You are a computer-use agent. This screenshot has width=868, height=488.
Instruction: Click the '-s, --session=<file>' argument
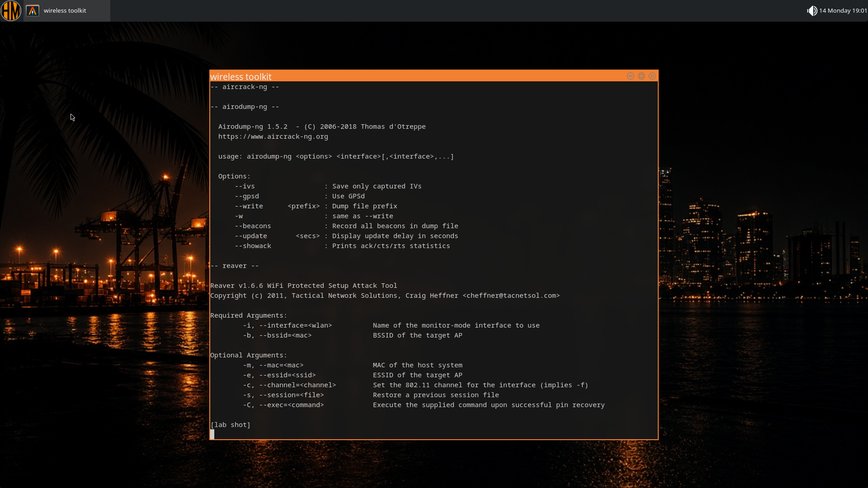(x=283, y=395)
